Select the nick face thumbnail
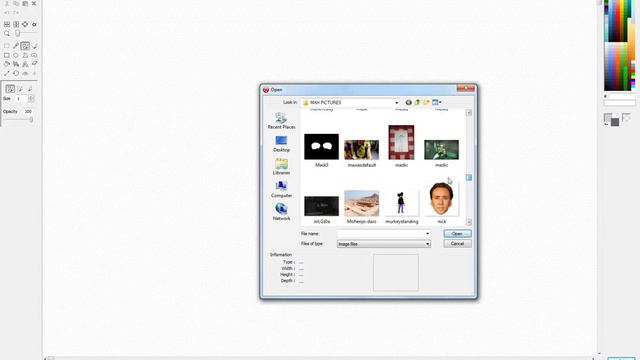640x360 pixels. click(441, 199)
